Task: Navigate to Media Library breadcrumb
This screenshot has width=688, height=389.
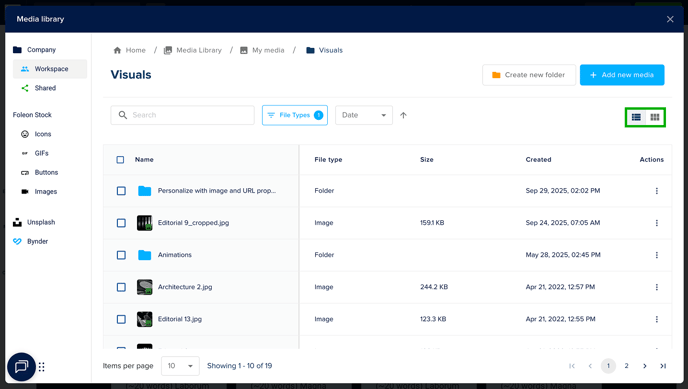Action: pos(193,50)
